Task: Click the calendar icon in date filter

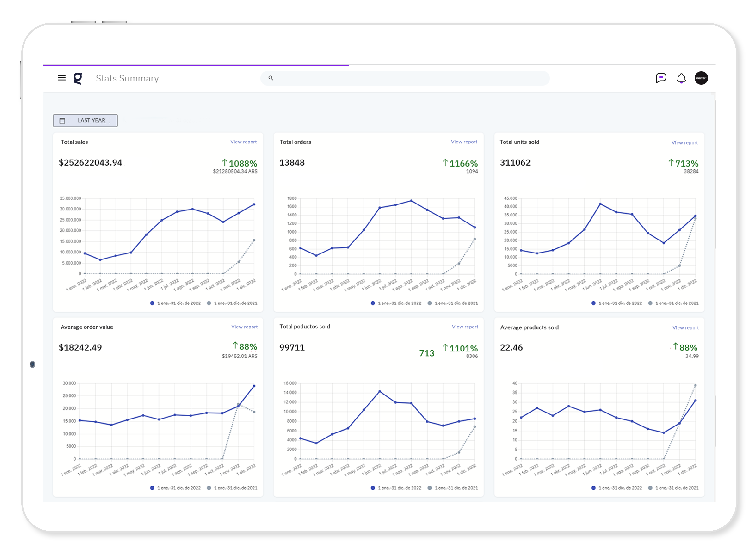Action: point(62,121)
